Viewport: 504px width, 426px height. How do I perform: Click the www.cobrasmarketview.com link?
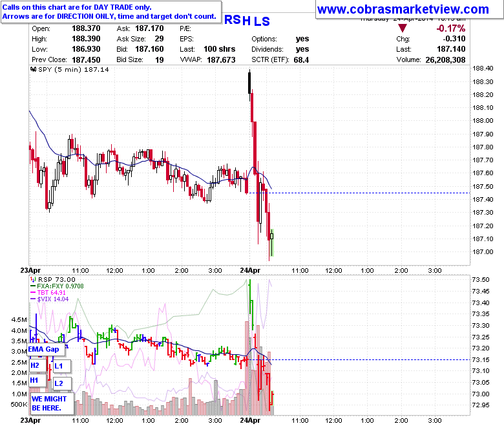click(403, 9)
